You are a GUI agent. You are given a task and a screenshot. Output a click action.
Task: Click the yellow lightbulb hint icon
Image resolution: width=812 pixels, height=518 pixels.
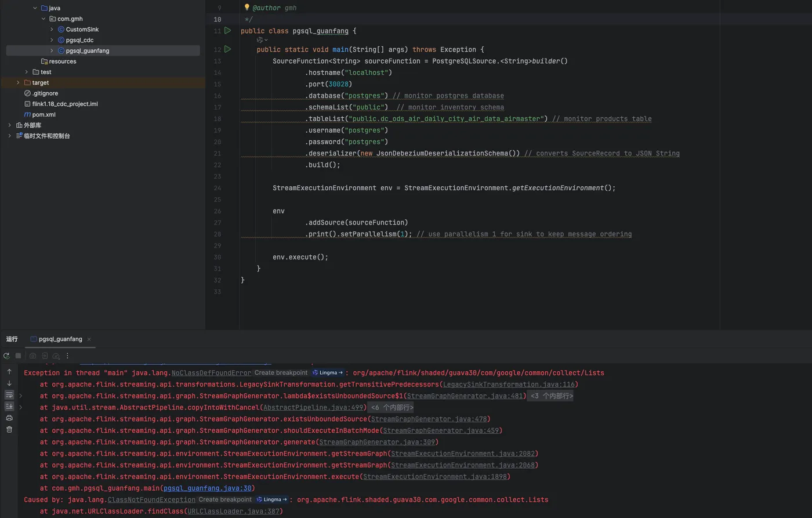(246, 8)
